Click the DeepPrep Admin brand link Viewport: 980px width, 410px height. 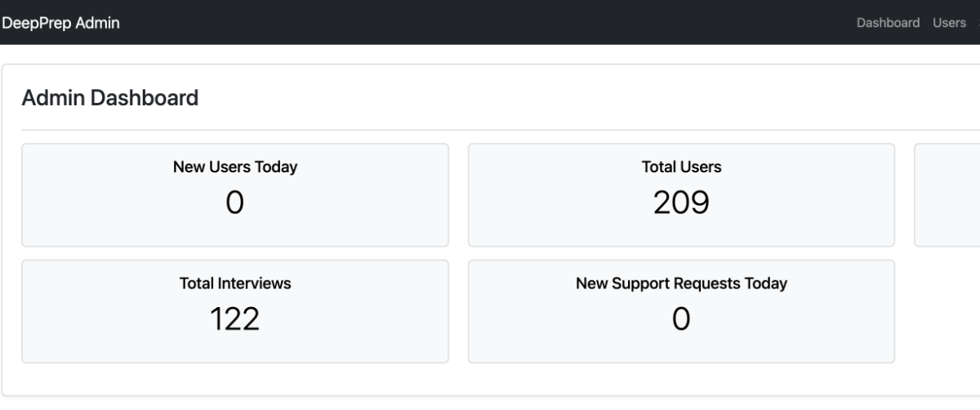click(x=60, y=23)
